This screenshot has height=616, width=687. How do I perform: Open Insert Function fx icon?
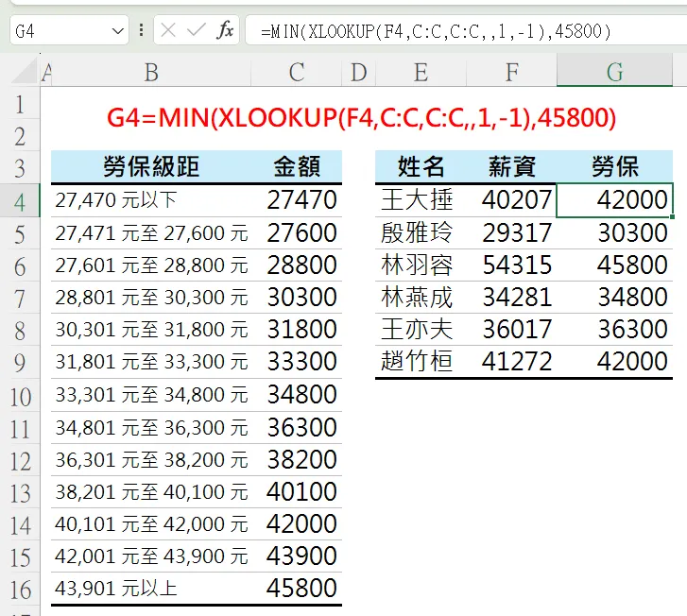225,30
